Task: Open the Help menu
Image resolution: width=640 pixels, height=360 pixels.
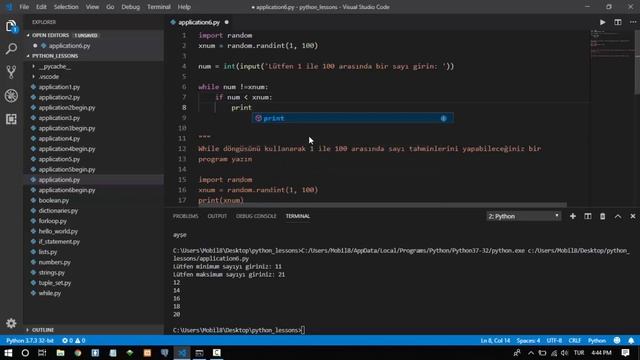Action: coord(184,7)
